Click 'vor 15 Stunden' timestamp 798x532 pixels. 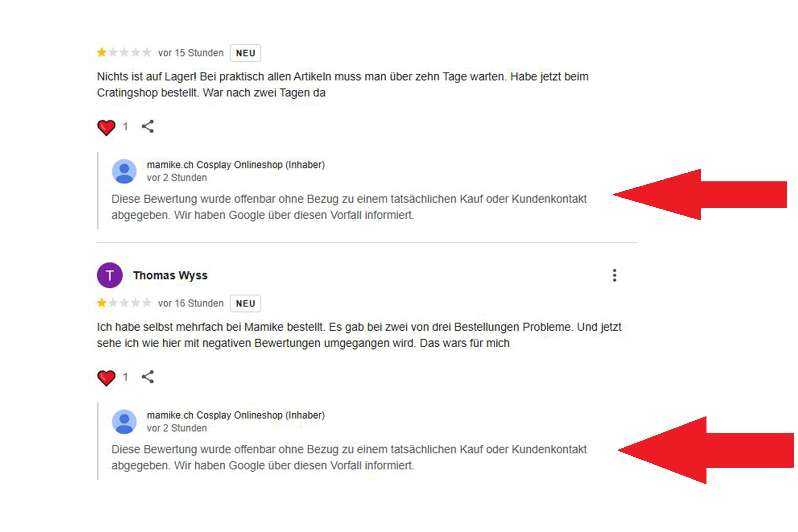(191, 53)
